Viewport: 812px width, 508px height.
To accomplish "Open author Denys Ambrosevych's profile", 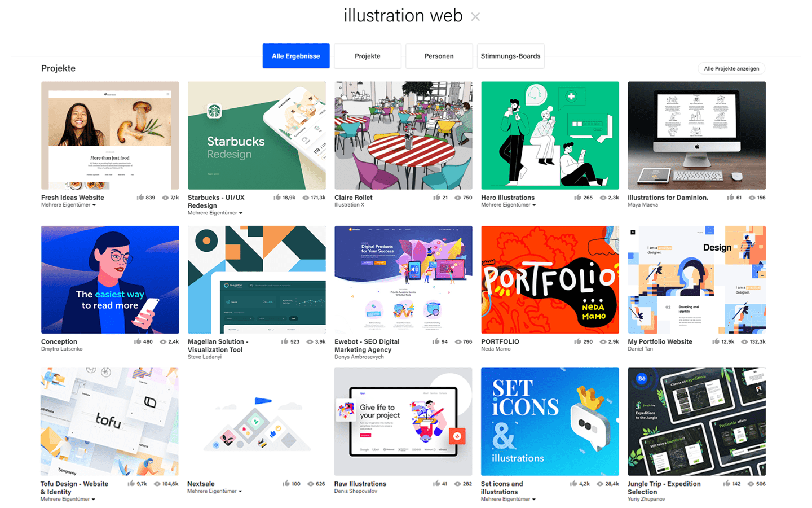I will click(359, 357).
